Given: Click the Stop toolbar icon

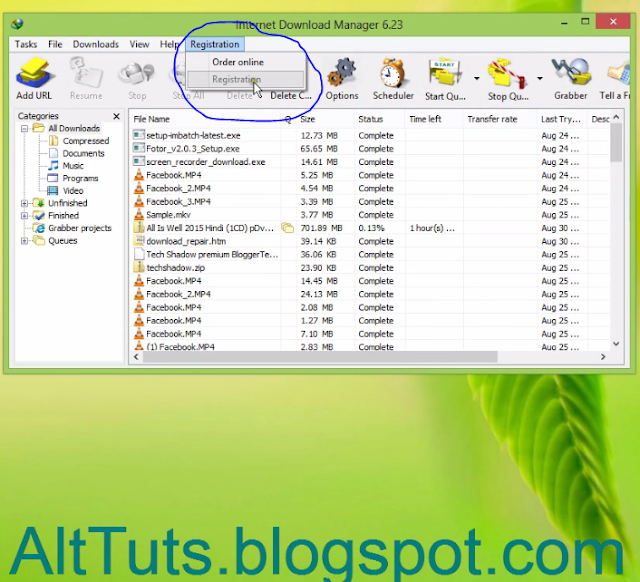Looking at the screenshot, I should point(137,73).
